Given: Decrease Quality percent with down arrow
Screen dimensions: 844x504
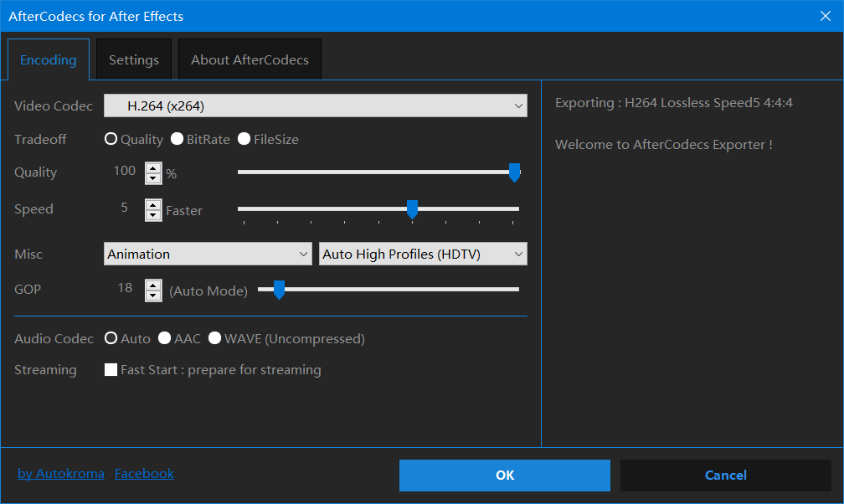Looking at the screenshot, I should (153, 179).
